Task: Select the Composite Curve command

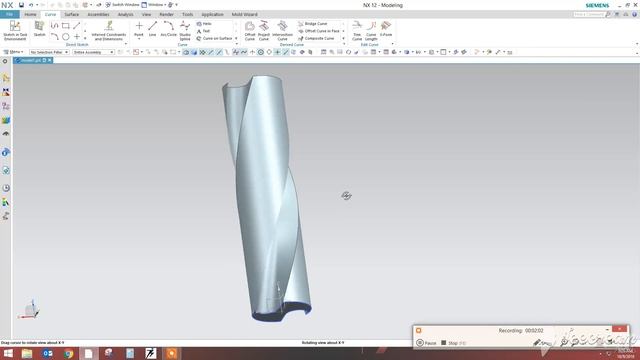Action: [316, 38]
